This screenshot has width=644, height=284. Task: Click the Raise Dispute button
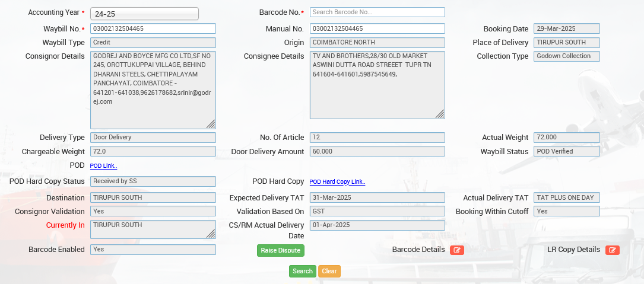point(280,250)
